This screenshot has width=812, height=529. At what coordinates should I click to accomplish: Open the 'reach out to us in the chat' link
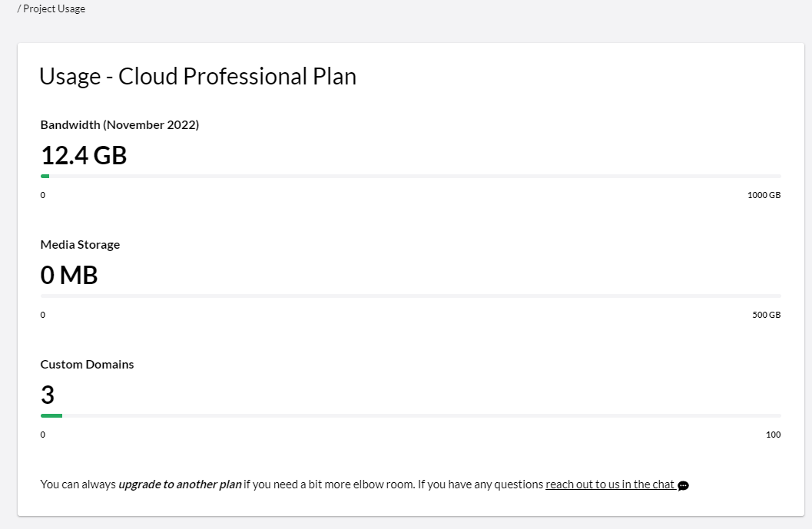pos(610,484)
